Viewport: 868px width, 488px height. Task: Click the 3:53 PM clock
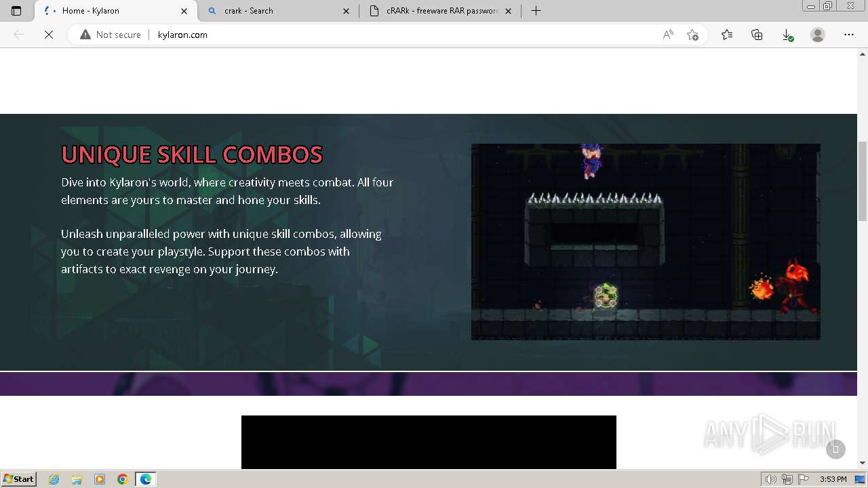833,479
